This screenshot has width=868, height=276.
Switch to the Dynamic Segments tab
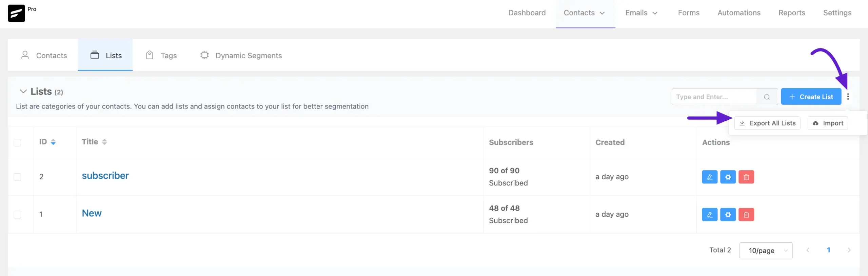coord(241,55)
